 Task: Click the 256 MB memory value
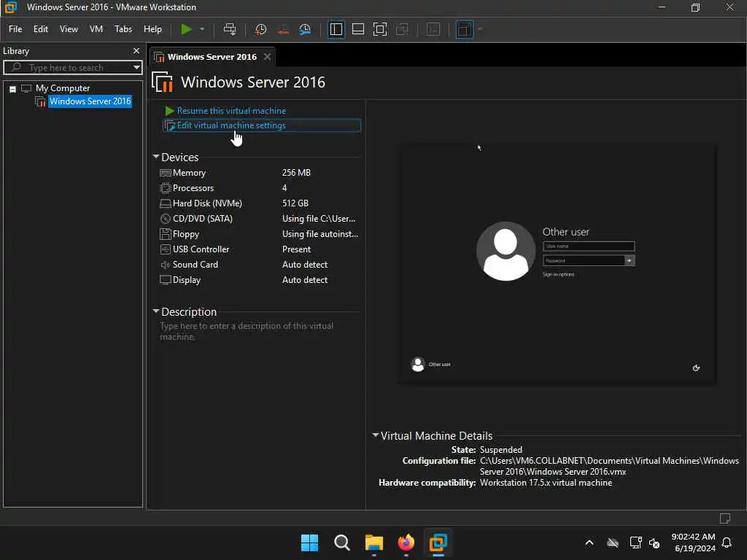[296, 172]
